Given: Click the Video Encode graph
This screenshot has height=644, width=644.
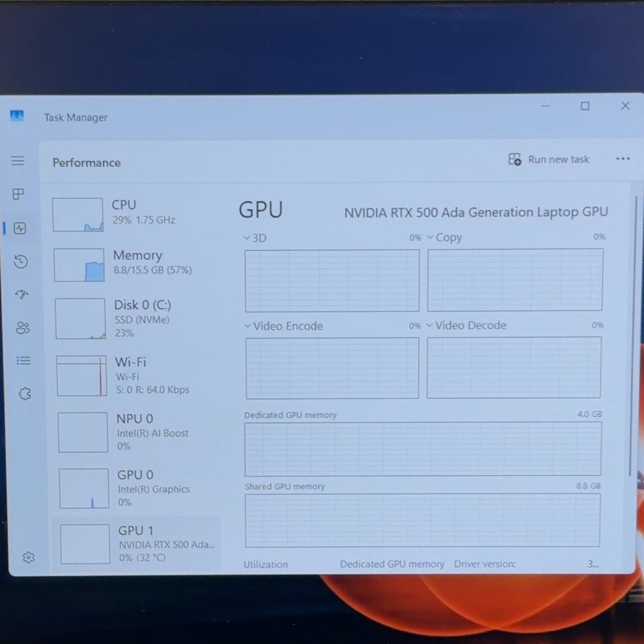Looking at the screenshot, I should coord(332,368).
